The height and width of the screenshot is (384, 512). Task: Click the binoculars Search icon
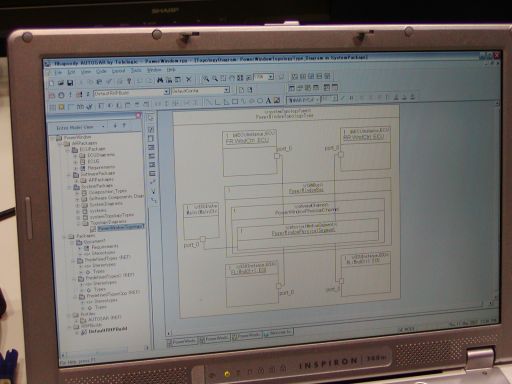click(160, 80)
